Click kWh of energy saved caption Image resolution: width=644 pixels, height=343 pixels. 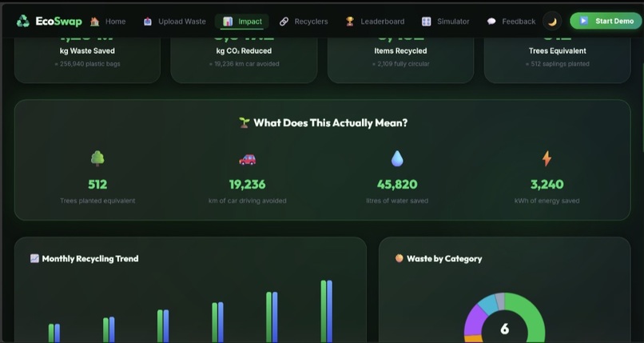coord(547,201)
